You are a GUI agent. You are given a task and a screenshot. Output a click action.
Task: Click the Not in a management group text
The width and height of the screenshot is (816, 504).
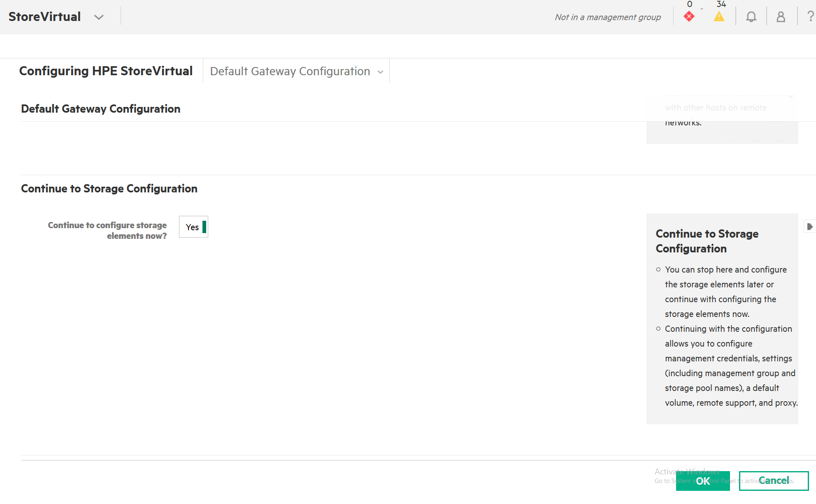pos(607,17)
